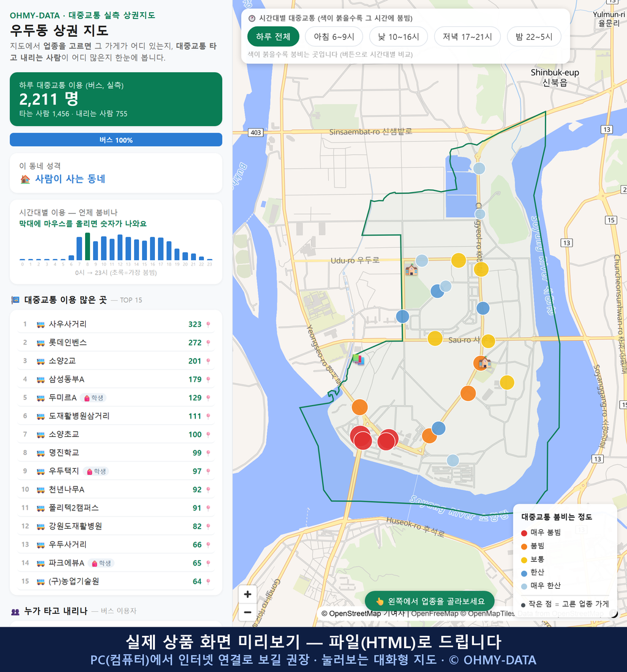The image size is (627, 672).
Task: Click the orange 붐빔 legend swatch
Action: (524, 547)
